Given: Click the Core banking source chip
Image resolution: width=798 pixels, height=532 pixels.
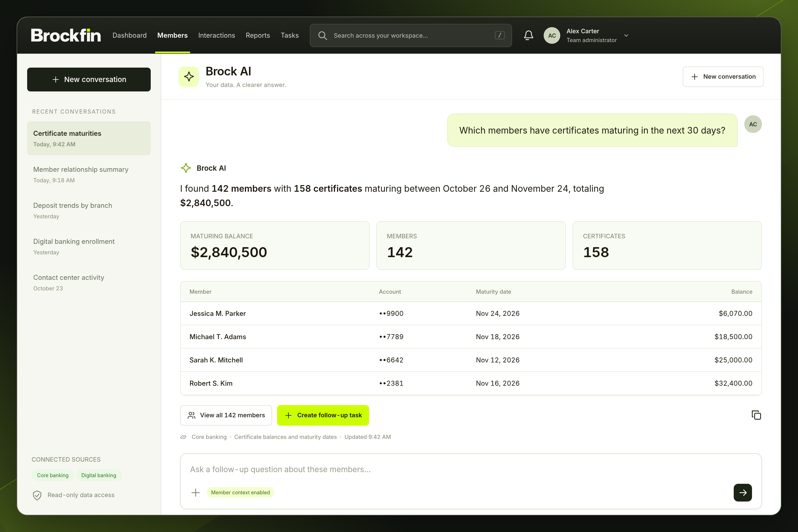Looking at the screenshot, I should point(53,475).
